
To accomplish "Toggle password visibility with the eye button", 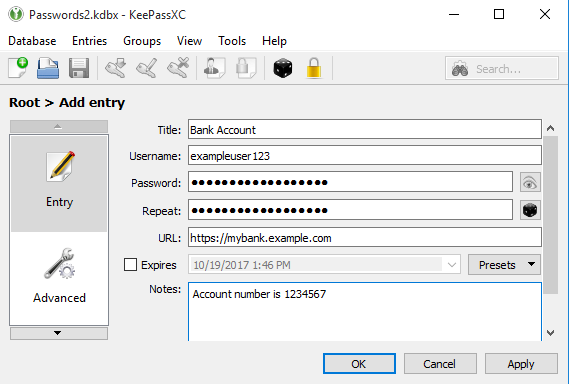I will coord(530,182).
